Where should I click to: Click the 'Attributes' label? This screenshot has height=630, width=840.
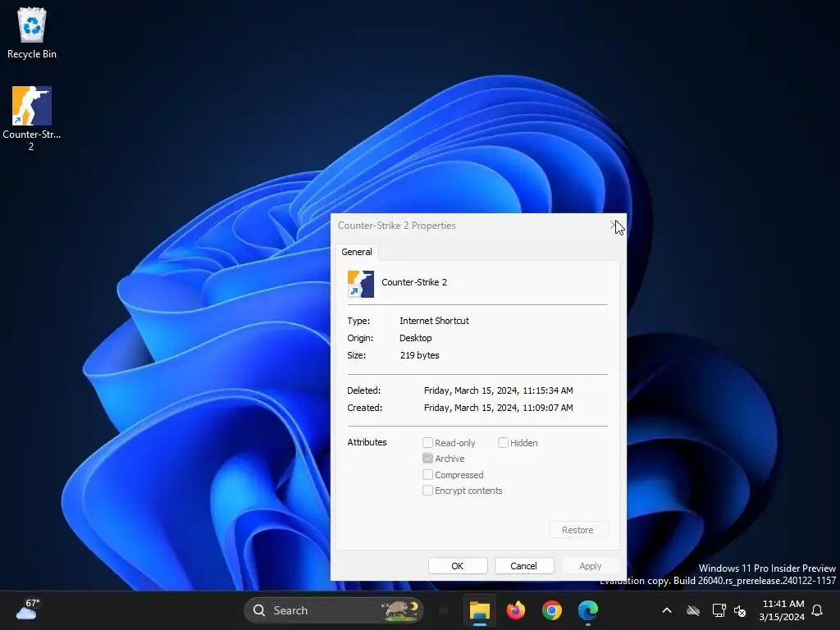(x=367, y=442)
